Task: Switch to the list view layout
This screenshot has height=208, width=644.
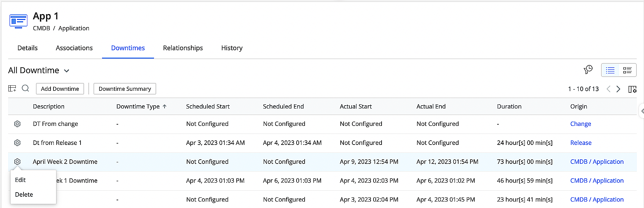Action: (610, 70)
